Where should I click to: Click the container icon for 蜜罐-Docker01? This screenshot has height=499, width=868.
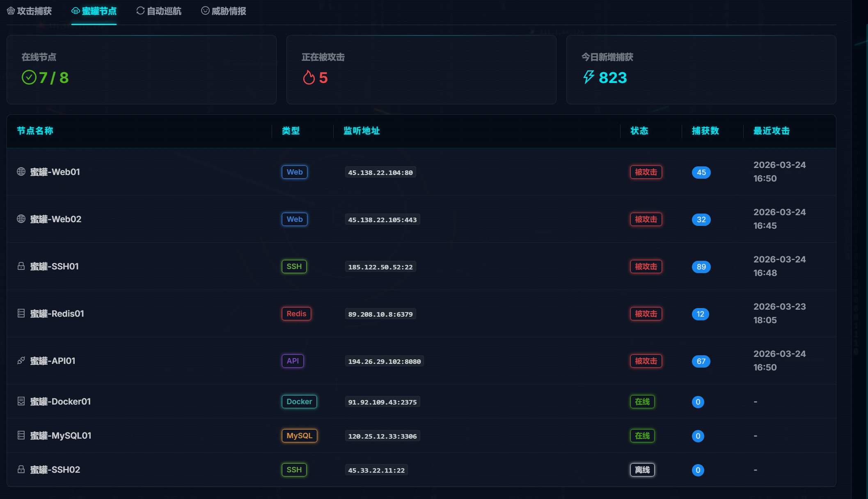[21, 401]
